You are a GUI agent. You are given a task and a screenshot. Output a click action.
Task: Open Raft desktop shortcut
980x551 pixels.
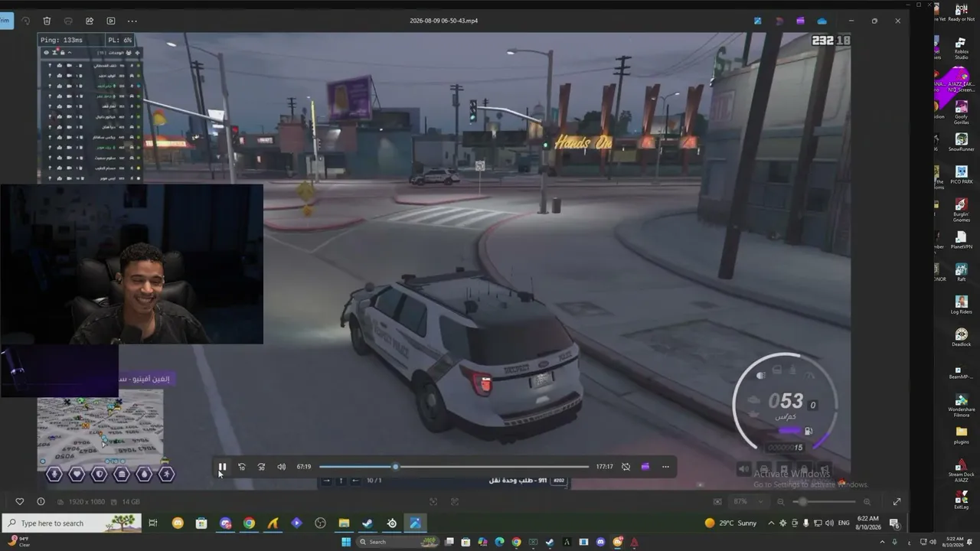pyautogui.click(x=961, y=272)
